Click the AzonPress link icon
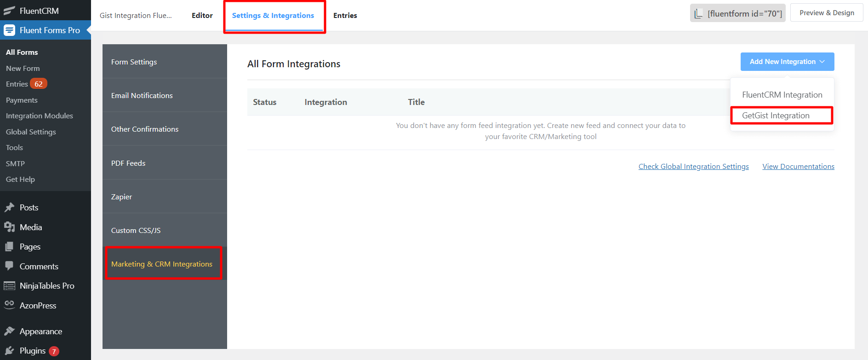Image resolution: width=868 pixels, height=360 pixels. (9, 305)
